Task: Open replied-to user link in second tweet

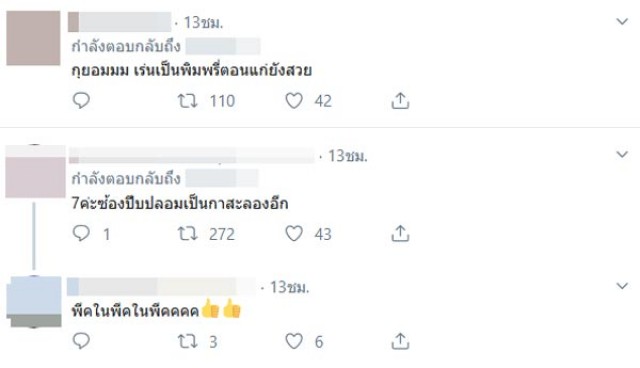Action: click(222, 179)
